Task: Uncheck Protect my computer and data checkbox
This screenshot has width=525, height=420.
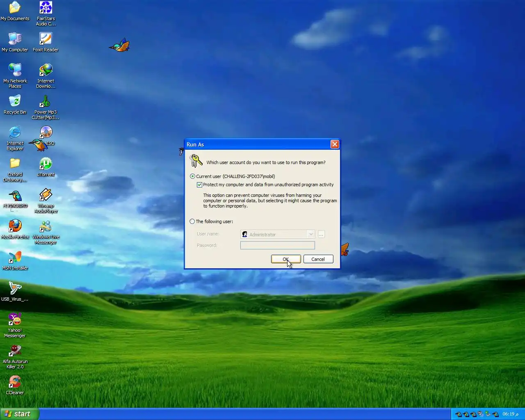Action: click(199, 185)
